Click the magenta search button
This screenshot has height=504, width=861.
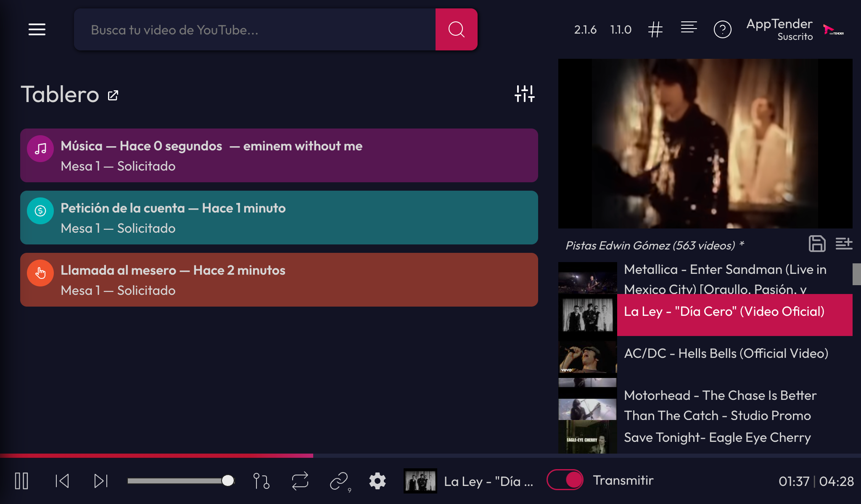[456, 29]
